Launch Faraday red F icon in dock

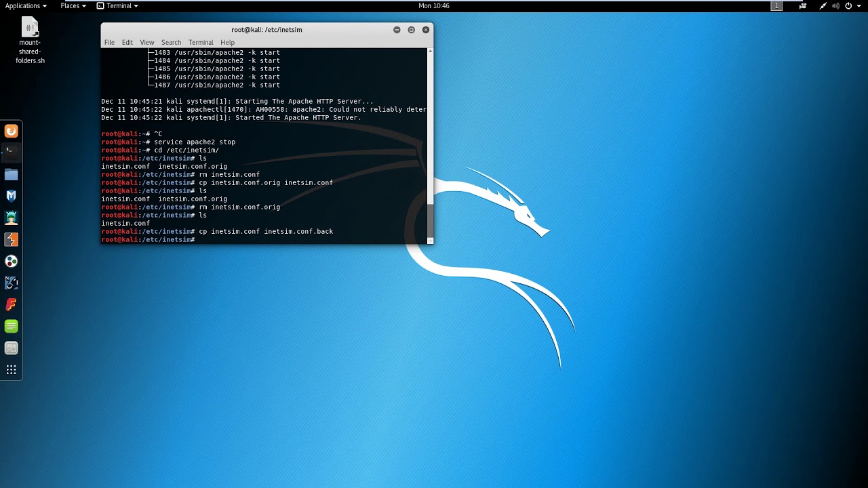pyautogui.click(x=11, y=305)
